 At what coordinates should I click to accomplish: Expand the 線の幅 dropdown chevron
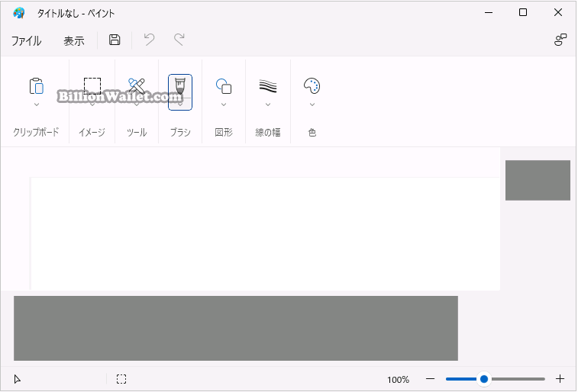coord(268,104)
